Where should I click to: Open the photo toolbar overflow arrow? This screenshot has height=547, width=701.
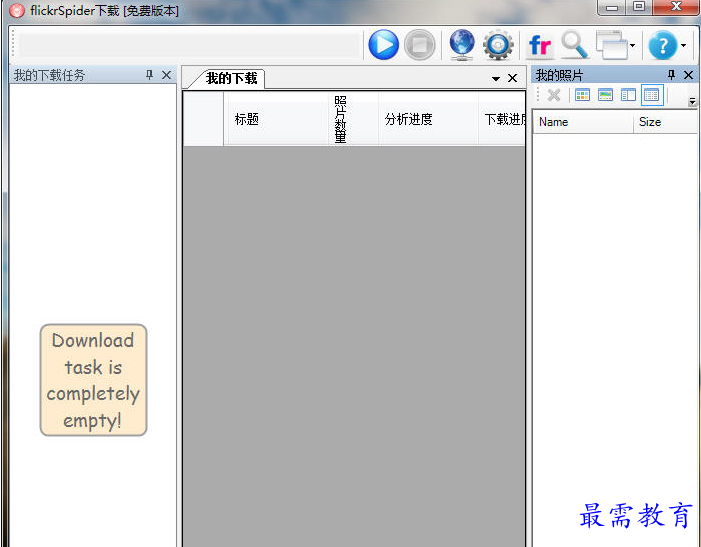[x=692, y=101]
